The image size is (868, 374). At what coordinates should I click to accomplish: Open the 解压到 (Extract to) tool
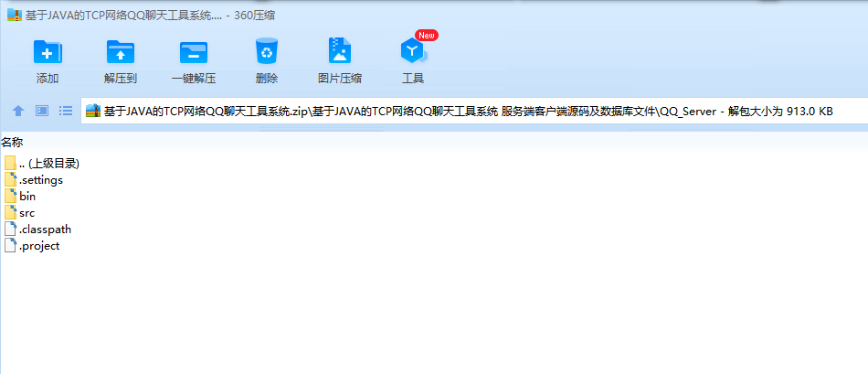(121, 51)
